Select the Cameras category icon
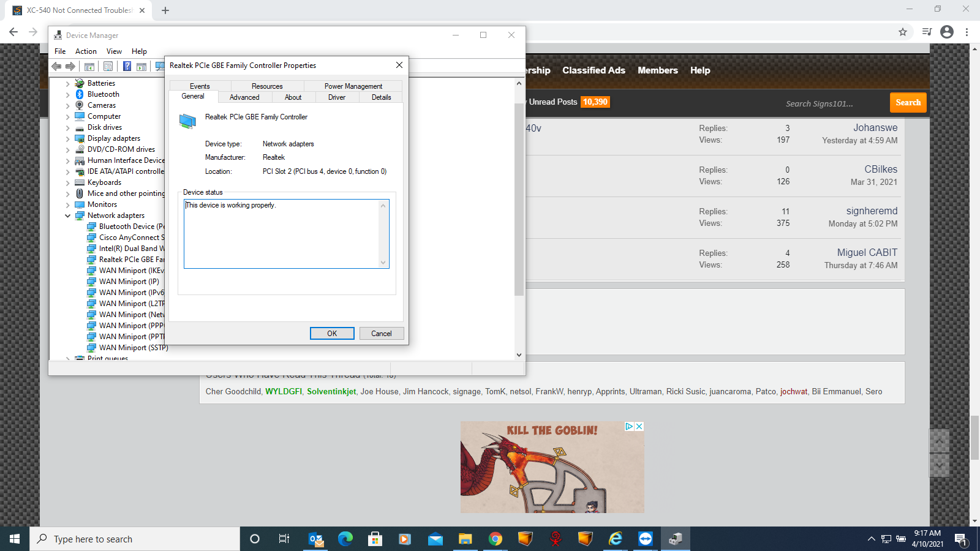Image resolution: width=980 pixels, height=551 pixels. [x=80, y=105]
